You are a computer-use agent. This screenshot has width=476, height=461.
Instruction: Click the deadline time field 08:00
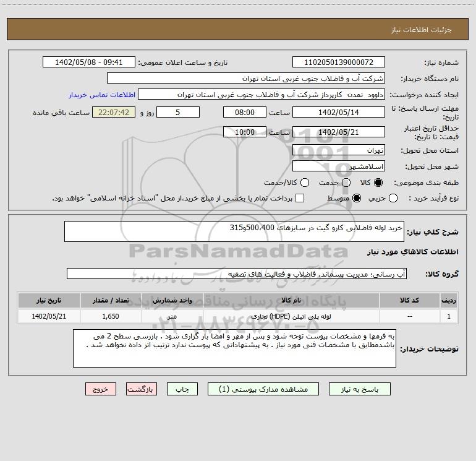pyautogui.click(x=245, y=112)
